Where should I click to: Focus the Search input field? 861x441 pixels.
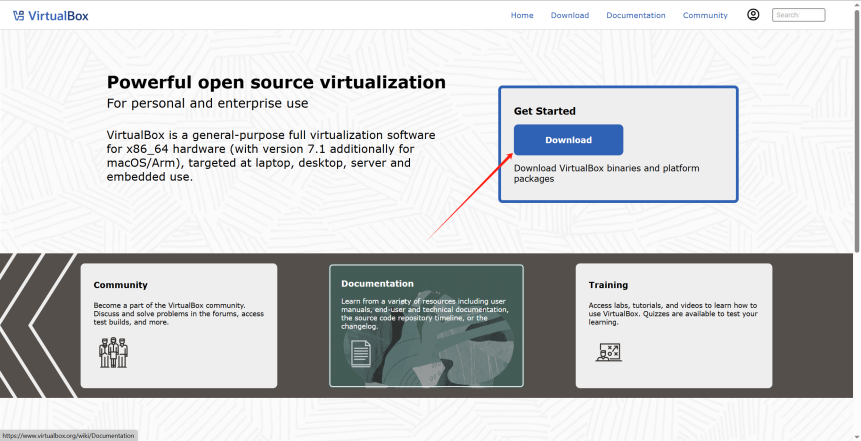798,15
